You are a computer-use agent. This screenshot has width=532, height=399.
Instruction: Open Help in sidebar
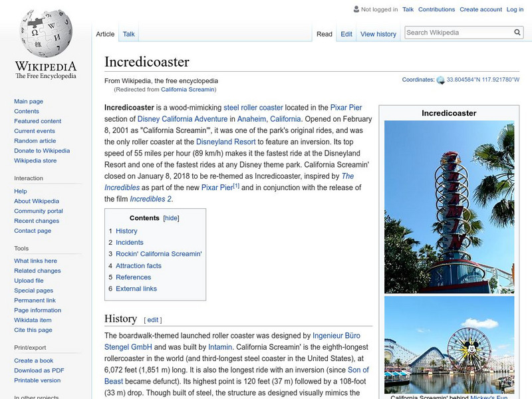tap(21, 192)
